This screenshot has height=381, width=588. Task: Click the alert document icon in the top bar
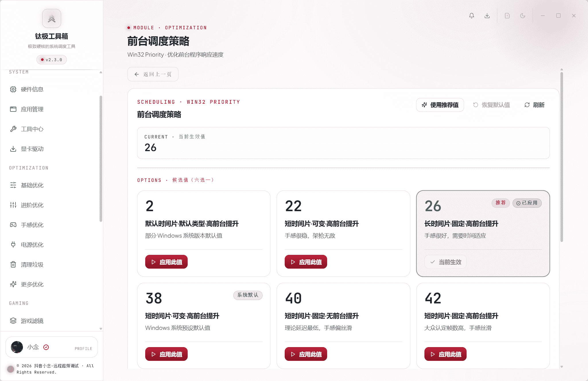[507, 16]
